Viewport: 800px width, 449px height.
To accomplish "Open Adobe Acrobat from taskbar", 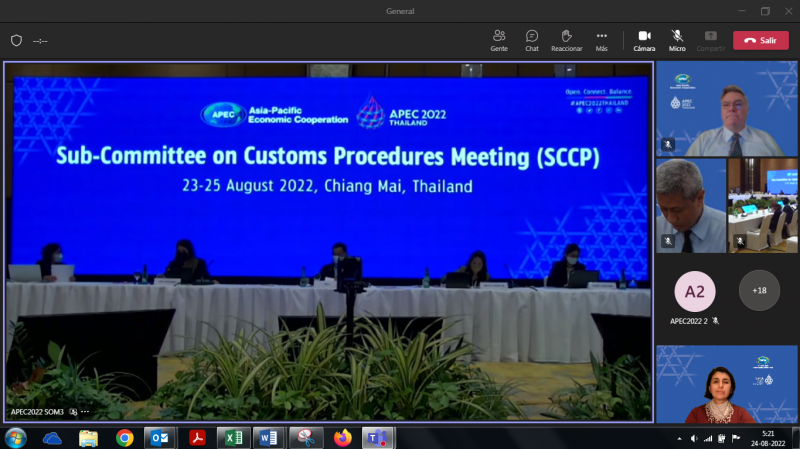I will coord(197,438).
